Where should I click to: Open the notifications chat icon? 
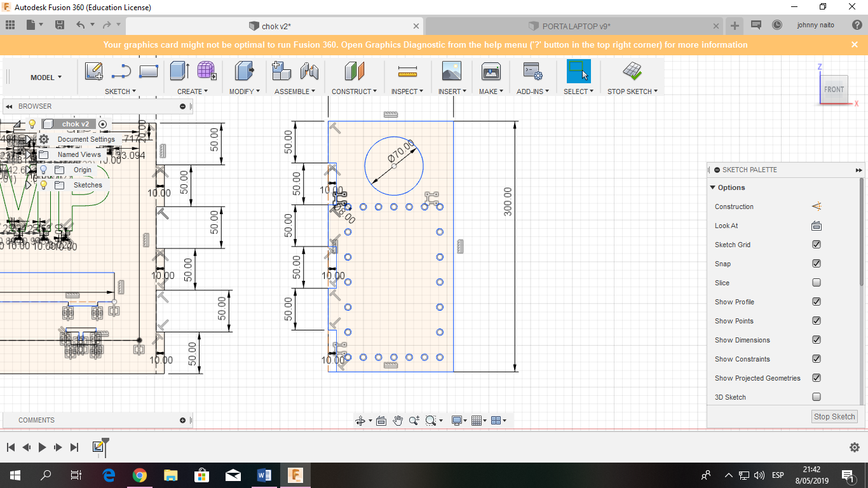756,25
